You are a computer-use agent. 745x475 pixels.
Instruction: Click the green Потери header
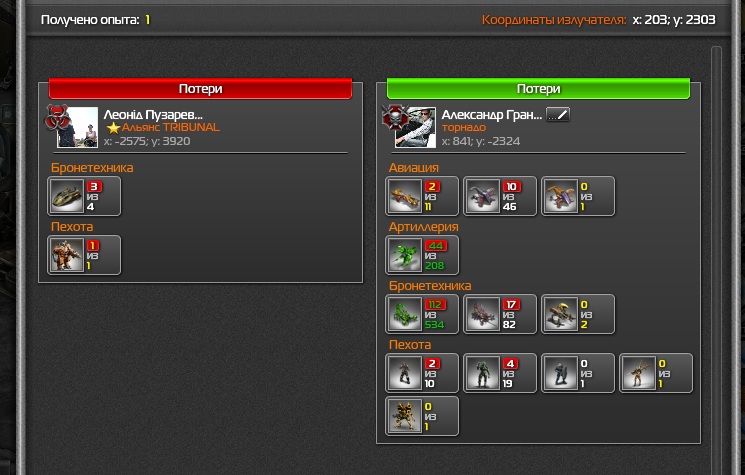click(538, 89)
